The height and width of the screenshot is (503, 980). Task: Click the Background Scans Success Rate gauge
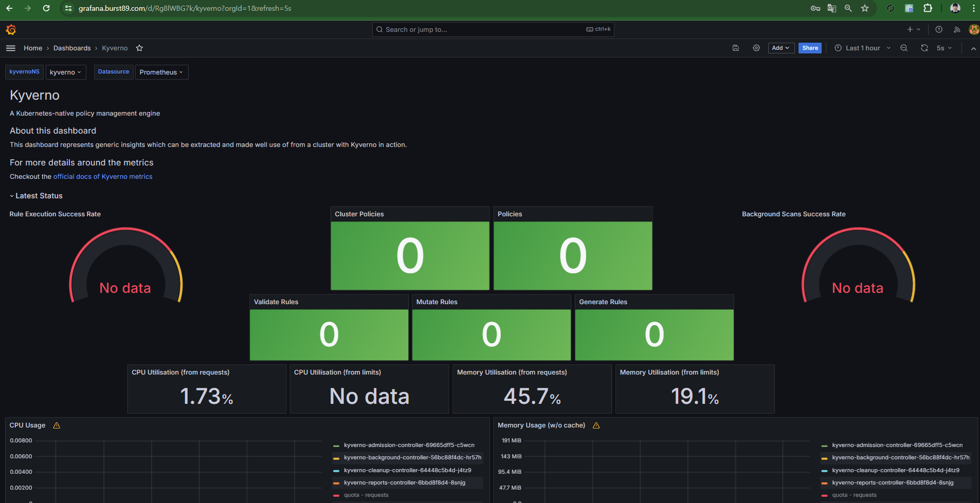pyautogui.click(x=858, y=265)
